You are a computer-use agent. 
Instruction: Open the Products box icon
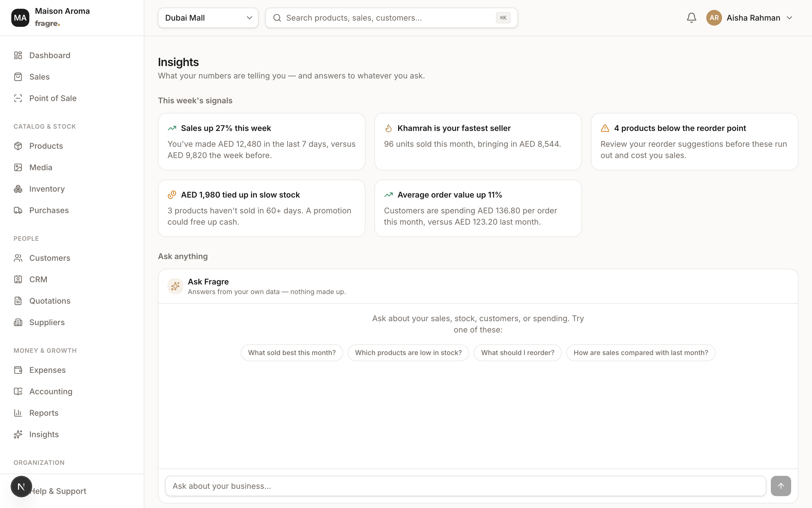click(18, 146)
